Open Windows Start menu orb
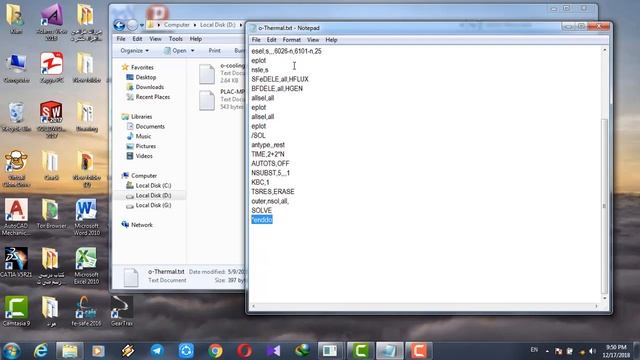Image resolution: width=640 pixels, height=360 pixels. point(11,351)
